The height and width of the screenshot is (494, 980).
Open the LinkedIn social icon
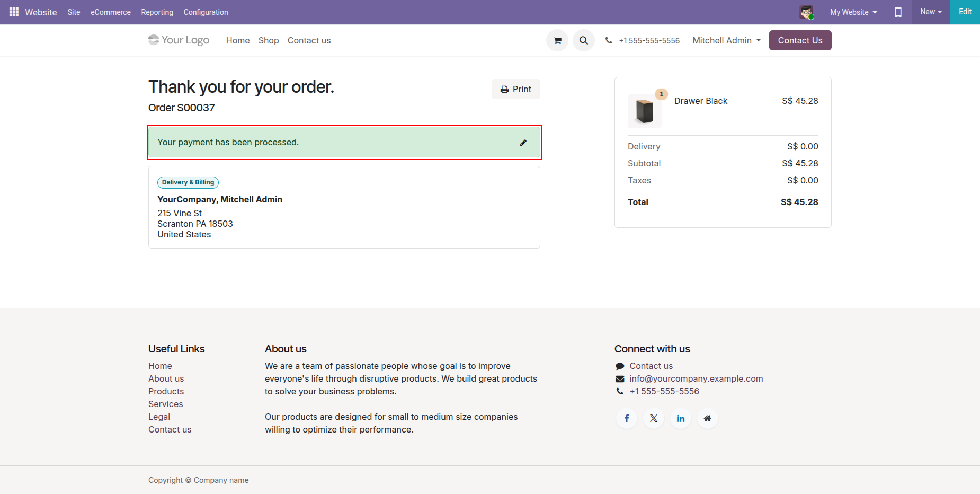681,418
